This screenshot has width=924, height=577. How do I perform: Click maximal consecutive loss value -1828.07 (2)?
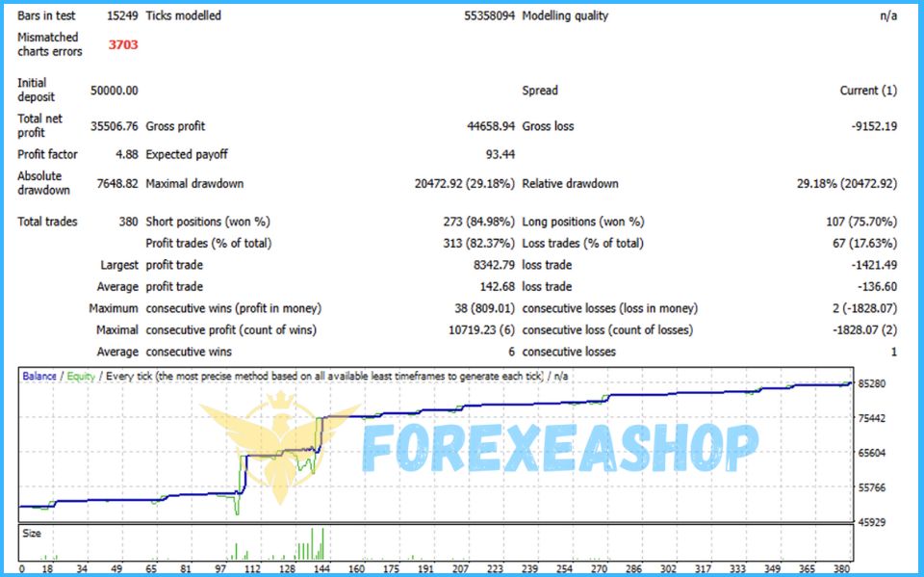[864, 329]
